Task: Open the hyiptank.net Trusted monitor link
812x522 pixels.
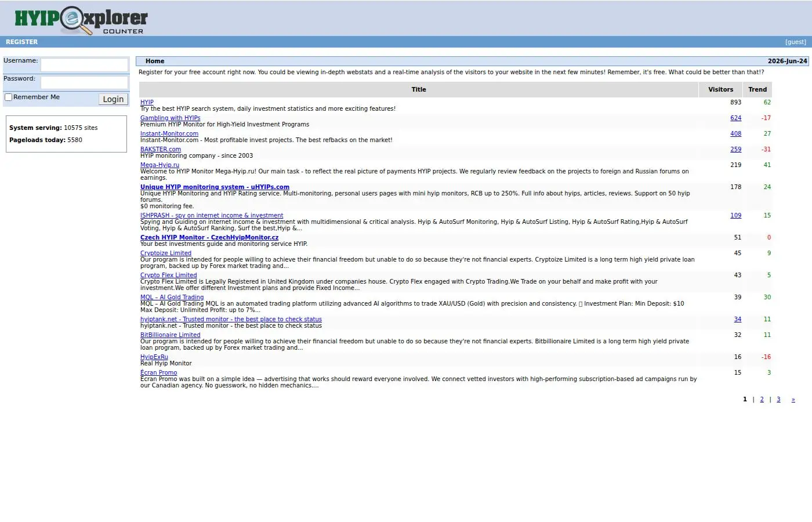Action: [x=231, y=319]
